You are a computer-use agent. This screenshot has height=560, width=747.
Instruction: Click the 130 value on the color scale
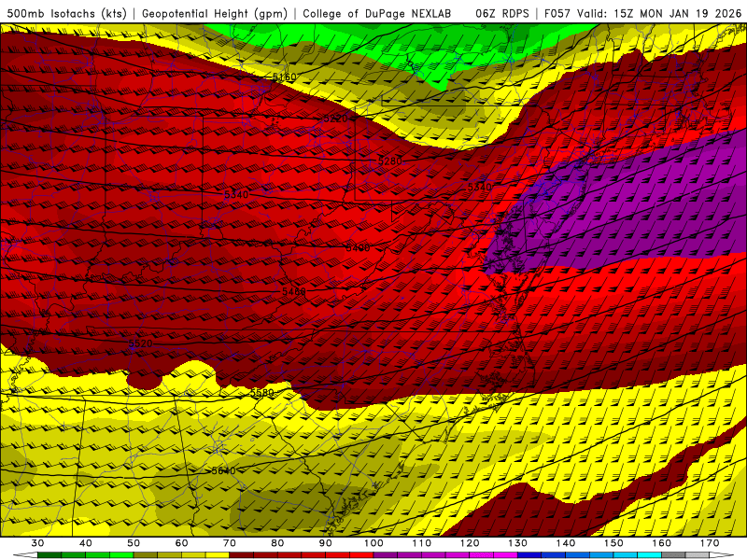pyautogui.click(x=518, y=543)
